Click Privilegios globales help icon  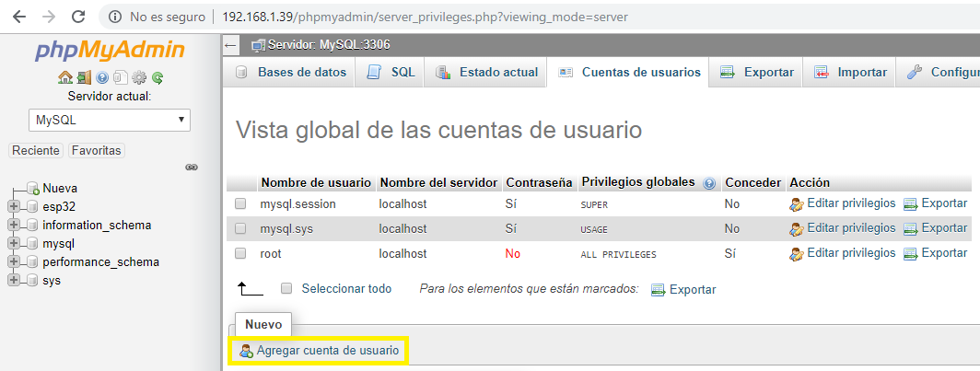(x=709, y=183)
